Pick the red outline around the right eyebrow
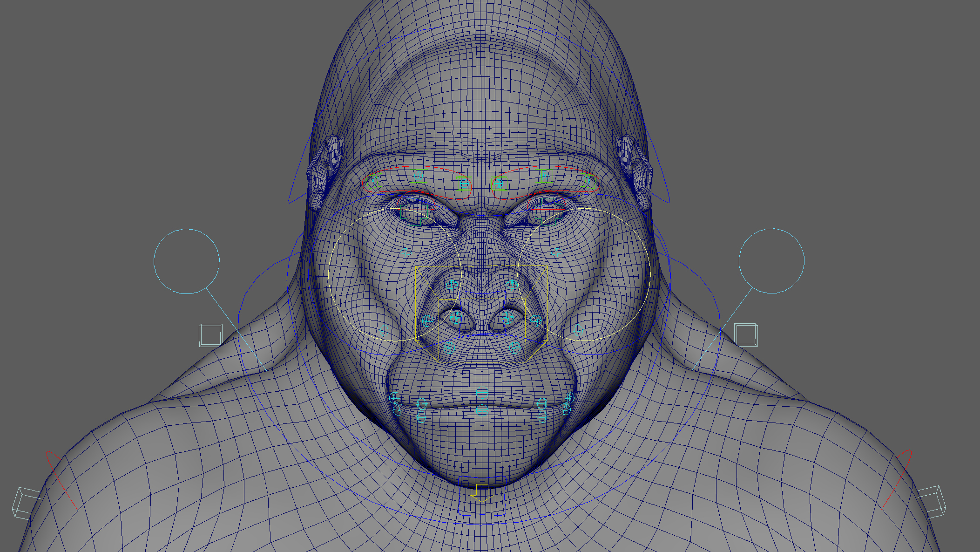The image size is (980, 552). 546,182
